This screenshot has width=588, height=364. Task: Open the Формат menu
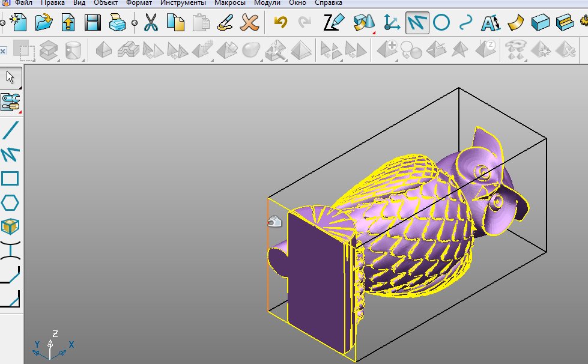139,2
